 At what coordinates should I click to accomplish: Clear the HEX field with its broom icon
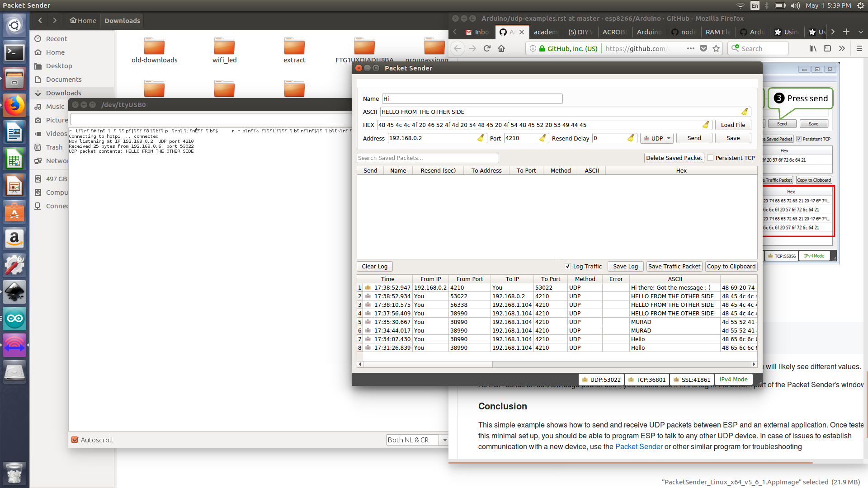(706, 125)
